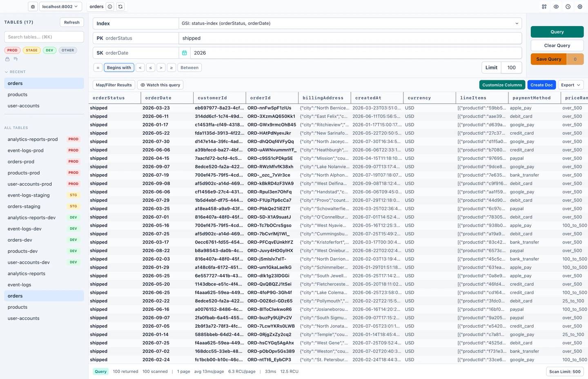Select the Begins with sort key condition
Screen dimensions: 588x379
119,68
